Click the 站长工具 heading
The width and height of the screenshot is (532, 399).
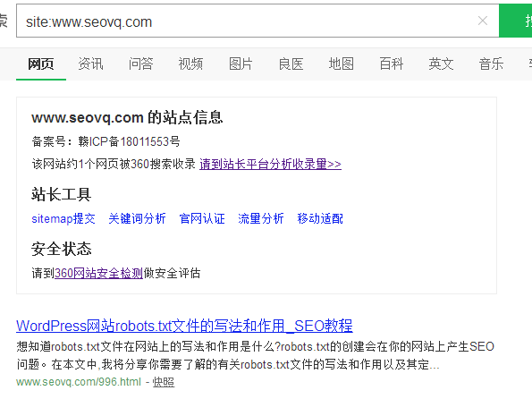point(62,194)
